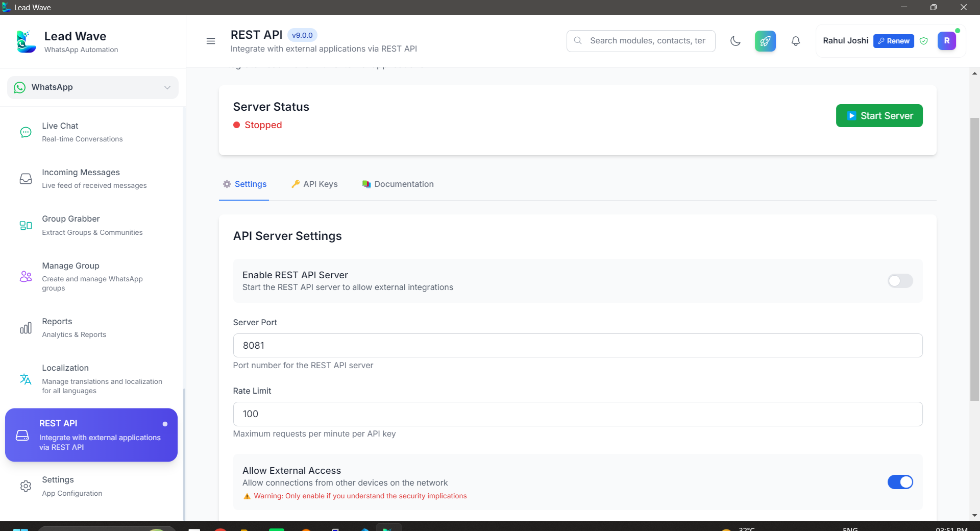Click the green shield verification icon
Screen dimensions: 980x531
tap(923, 41)
